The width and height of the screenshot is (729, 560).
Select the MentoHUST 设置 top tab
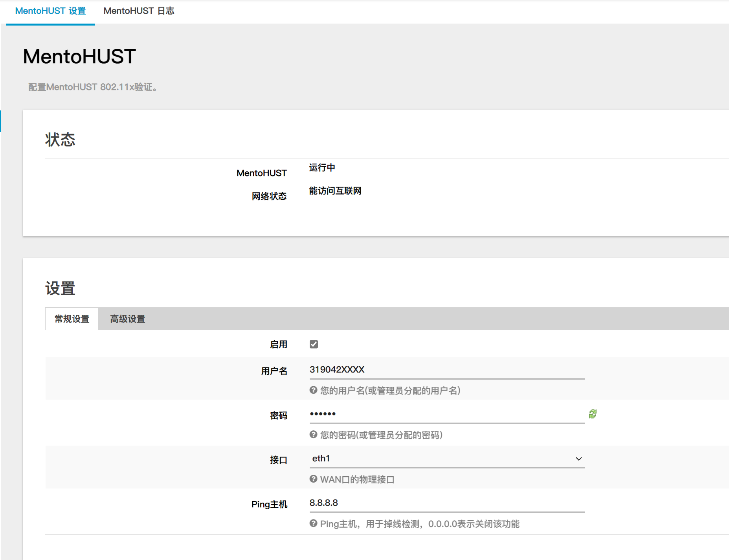50,11
